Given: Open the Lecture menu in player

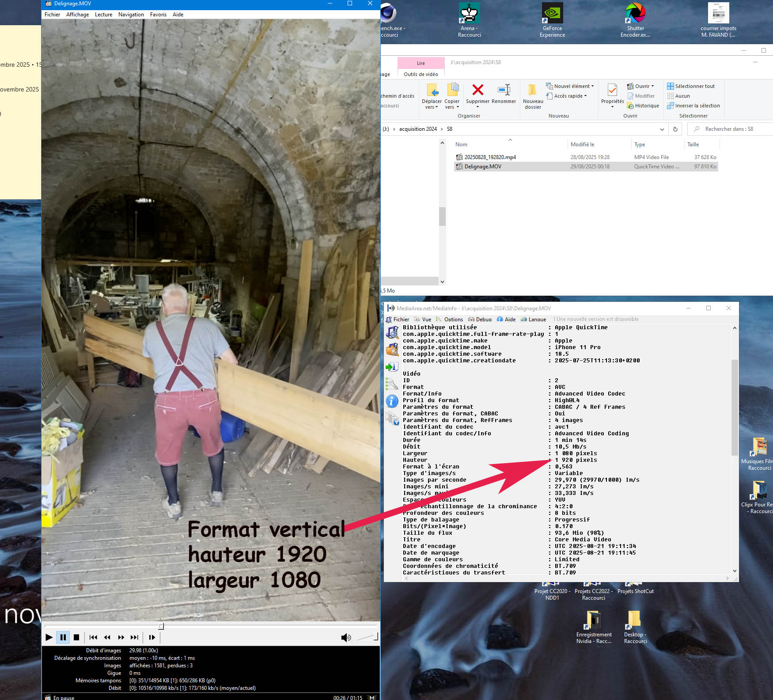Looking at the screenshot, I should 103,15.
